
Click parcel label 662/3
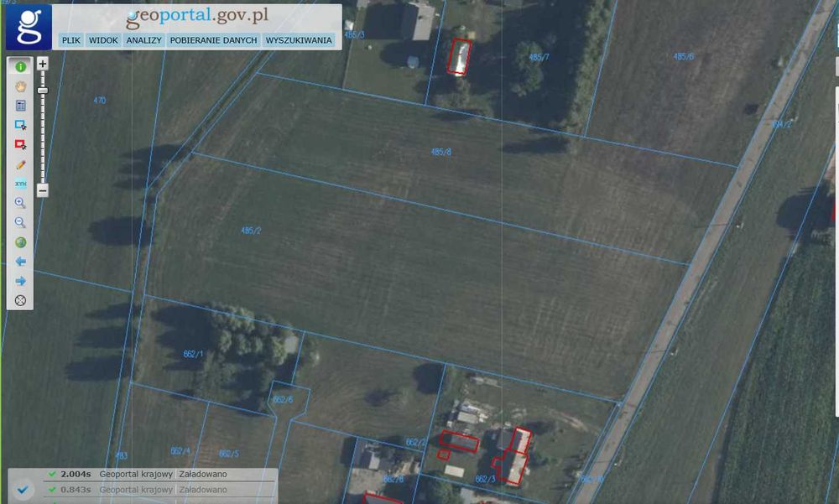485,479
